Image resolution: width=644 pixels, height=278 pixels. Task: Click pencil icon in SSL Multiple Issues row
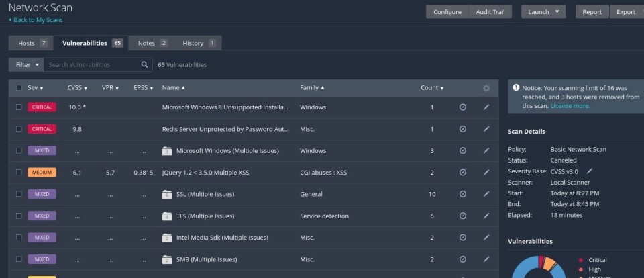coord(486,193)
